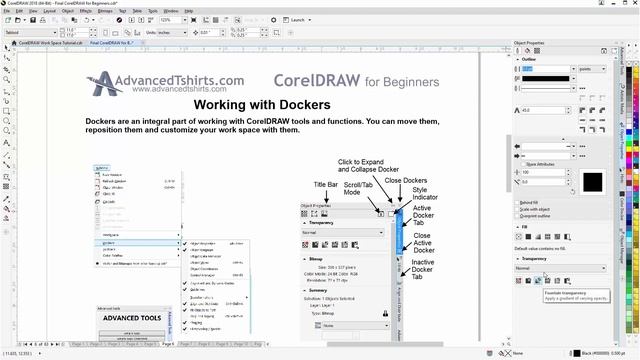The width and height of the screenshot is (640, 360).
Task: Click the New document icon
Action: (x=8, y=20)
